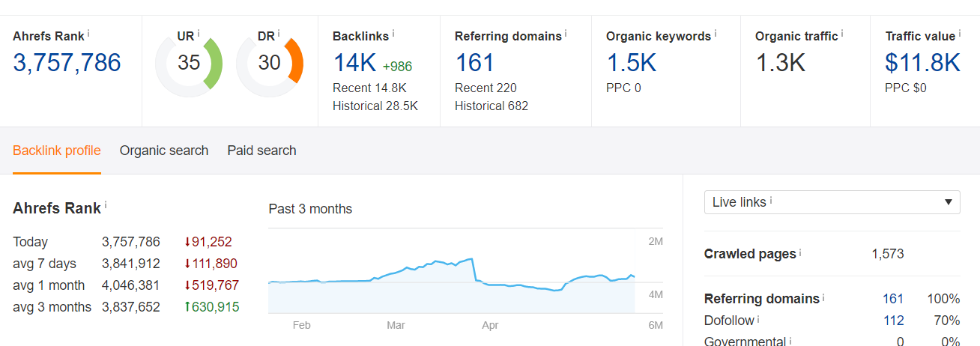
Task: Click the info icon in Live links dropdown
Action: (771, 200)
